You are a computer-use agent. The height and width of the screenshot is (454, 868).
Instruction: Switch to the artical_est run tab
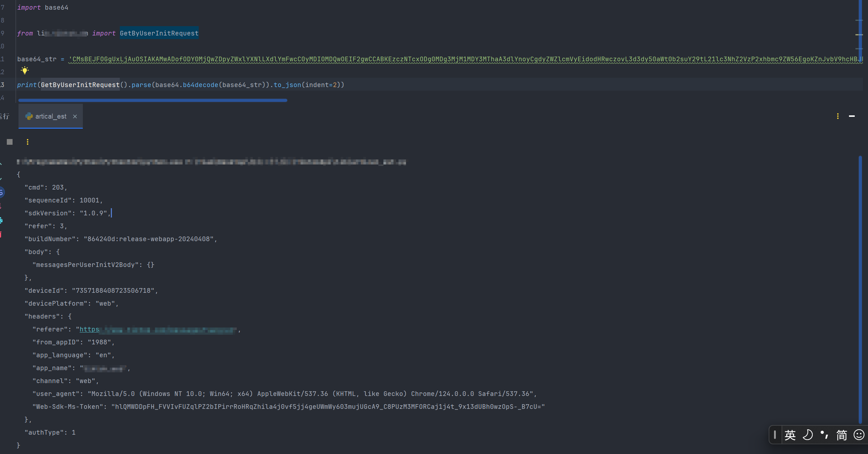tap(51, 116)
